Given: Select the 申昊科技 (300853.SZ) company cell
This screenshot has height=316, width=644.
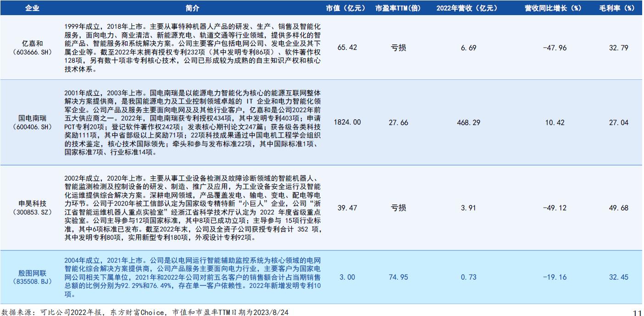Looking at the screenshot, I should point(33,208).
